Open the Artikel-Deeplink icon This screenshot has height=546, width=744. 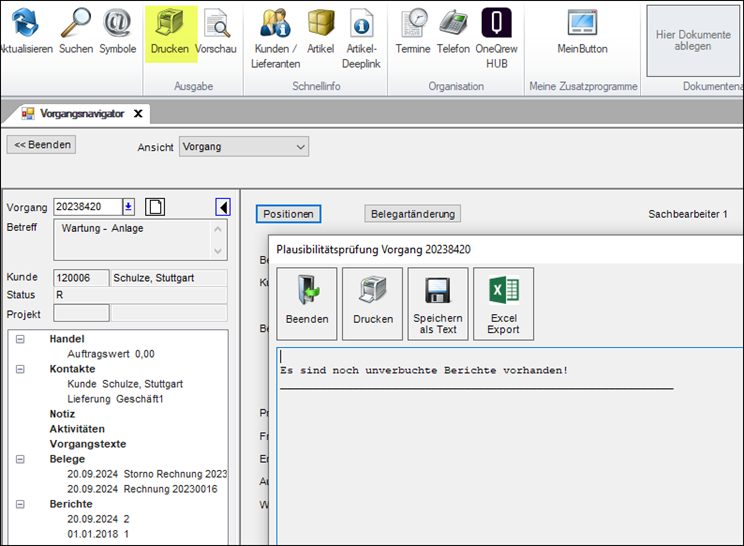coord(361,24)
